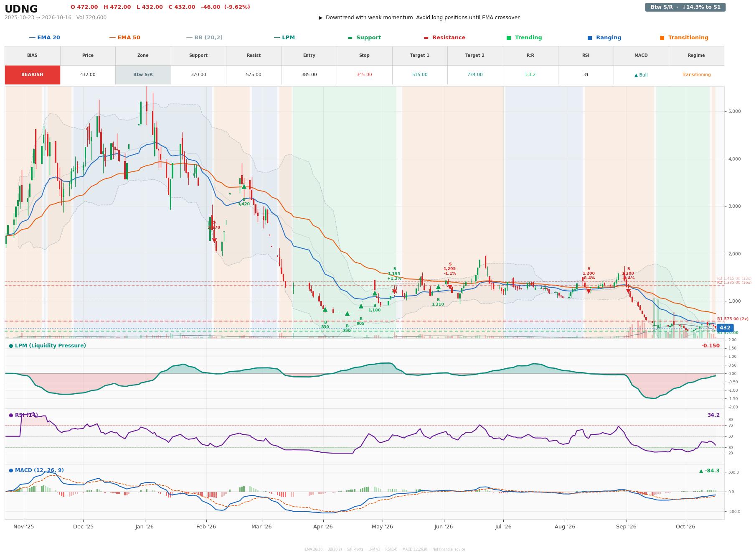Click the B 1,180 buy signal label

[375, 308]
